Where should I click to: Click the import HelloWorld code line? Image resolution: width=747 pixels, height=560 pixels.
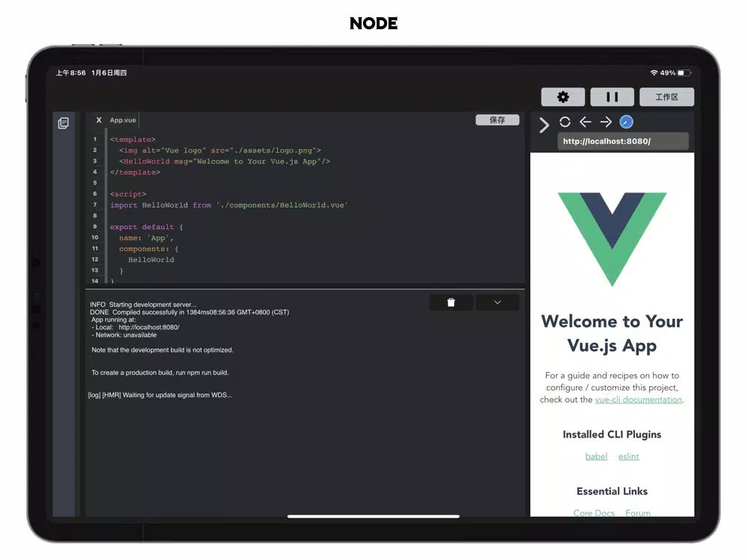point(229,205)
